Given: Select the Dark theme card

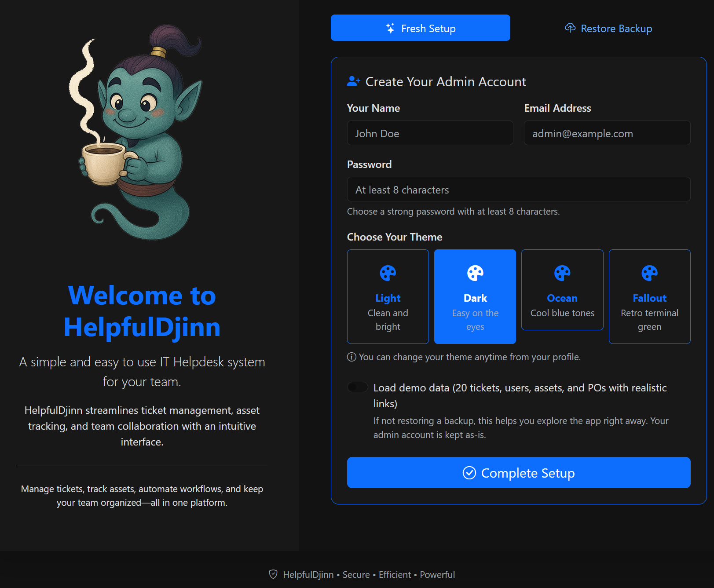Looking at the screenshot, I should coord(475,296).
